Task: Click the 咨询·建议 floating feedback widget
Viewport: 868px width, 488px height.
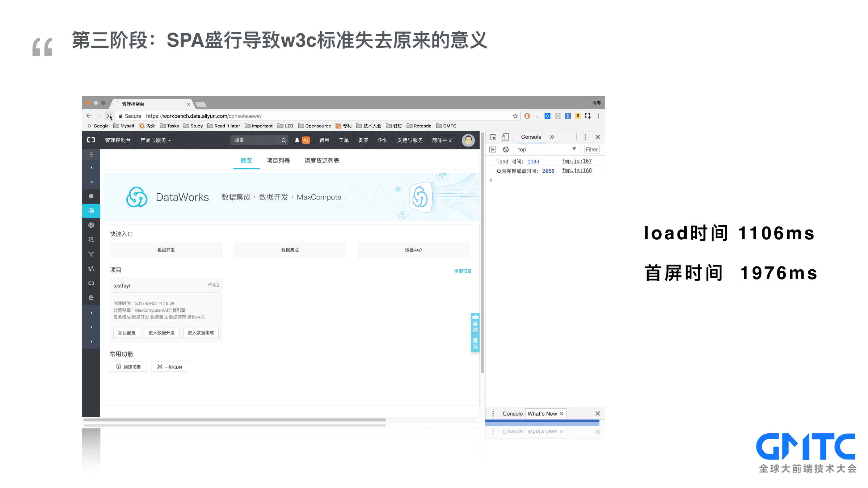Action: (475, 332)
